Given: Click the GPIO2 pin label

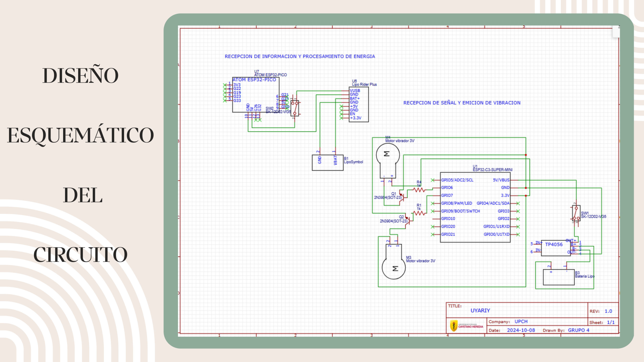Looking at the screenshot, I should (x=504, y=219).
